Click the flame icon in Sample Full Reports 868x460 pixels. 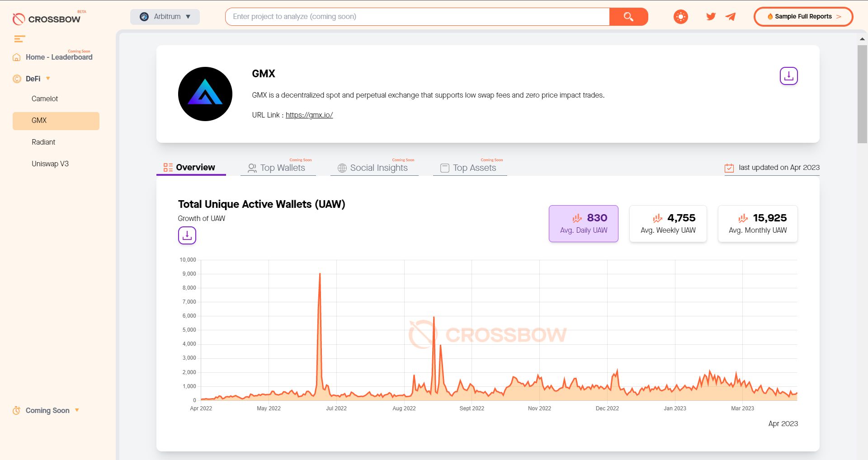click(770, 17)
